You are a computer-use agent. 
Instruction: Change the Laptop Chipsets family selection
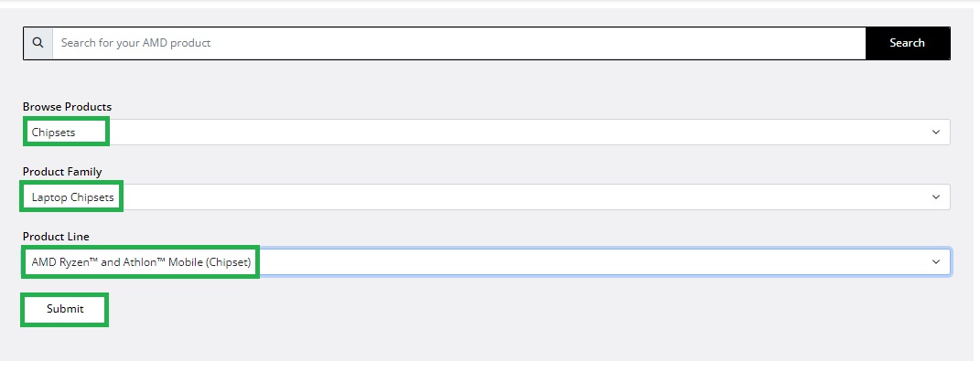(486, 197)
